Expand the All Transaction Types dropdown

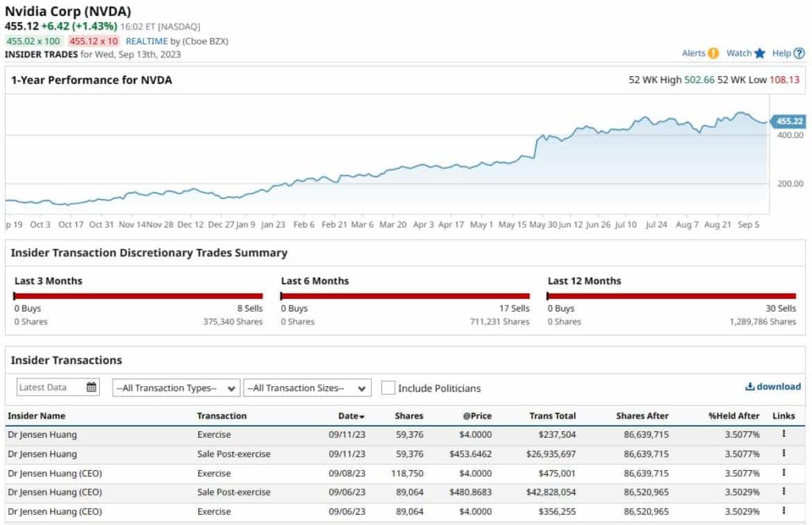click(175, 388)
